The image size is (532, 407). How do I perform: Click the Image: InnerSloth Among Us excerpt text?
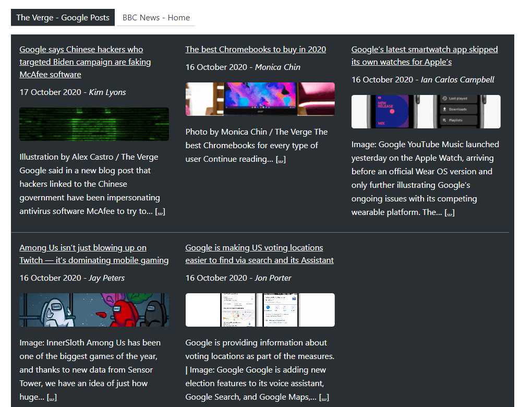(90, 369)
